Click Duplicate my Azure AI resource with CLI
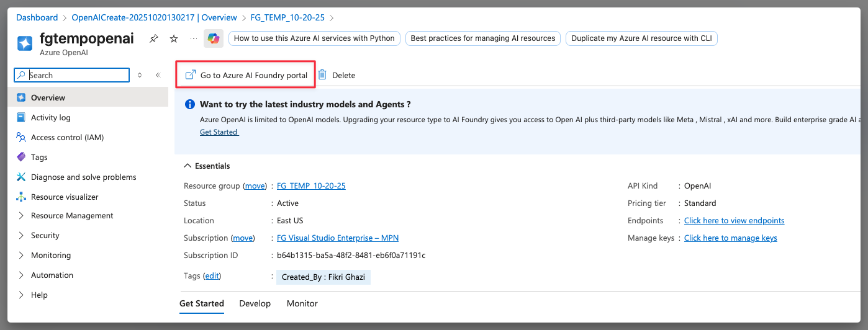Viewport: 868px width, 330px height. coord(641,38)
